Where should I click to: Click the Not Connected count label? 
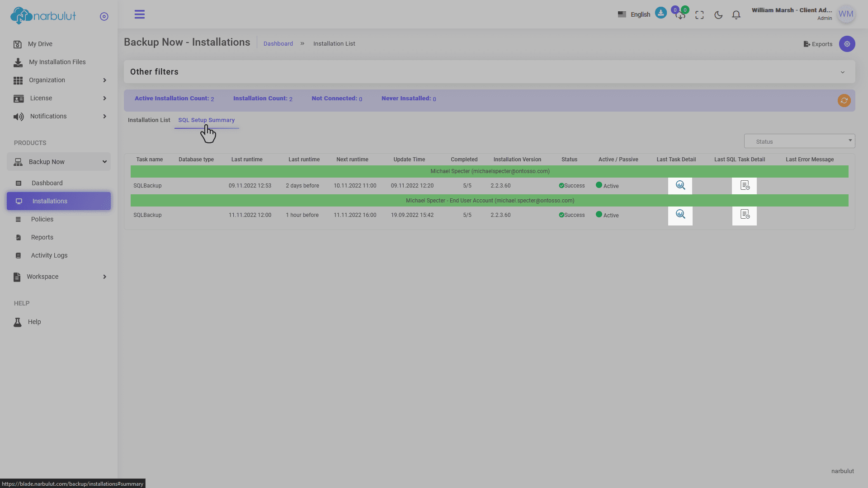click(337, 99)
